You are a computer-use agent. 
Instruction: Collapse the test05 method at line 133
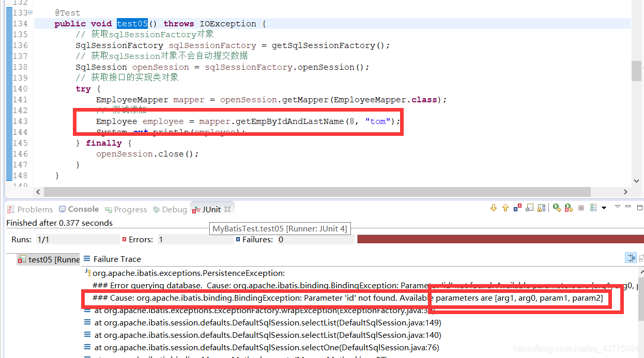tap(29, 12)
